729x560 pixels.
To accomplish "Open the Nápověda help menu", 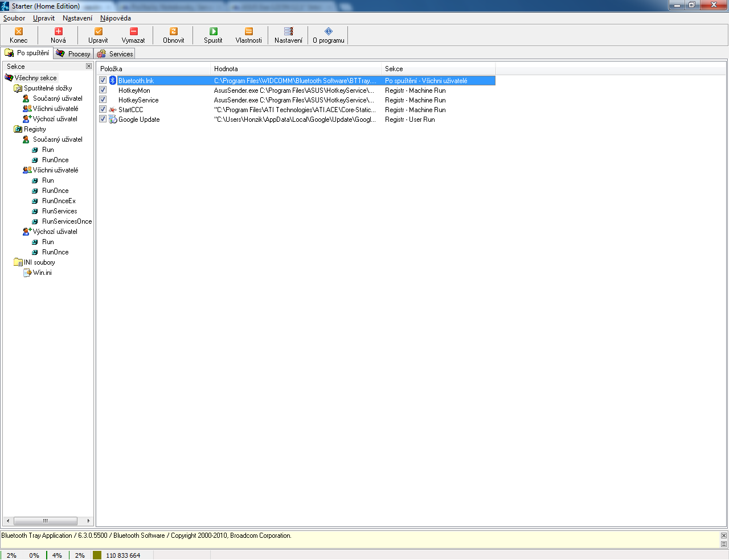I will pyautogui.click(x=116, y=18).
